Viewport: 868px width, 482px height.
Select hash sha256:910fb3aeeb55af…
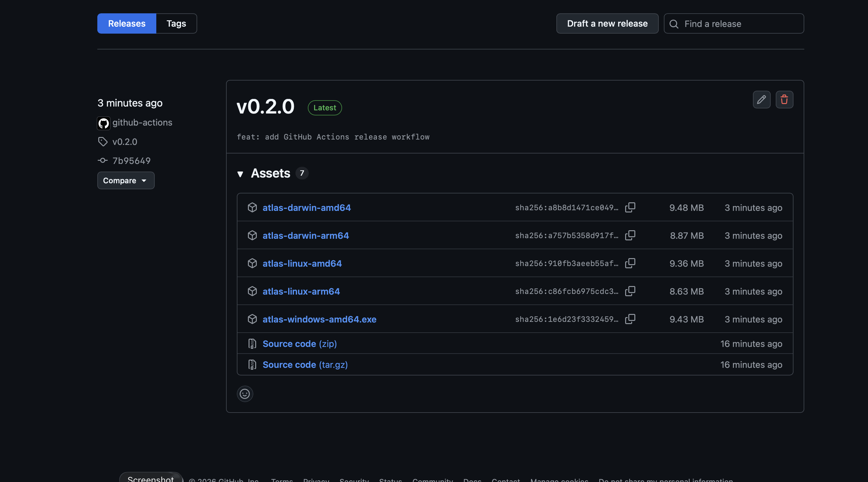[x=567, y=264]
